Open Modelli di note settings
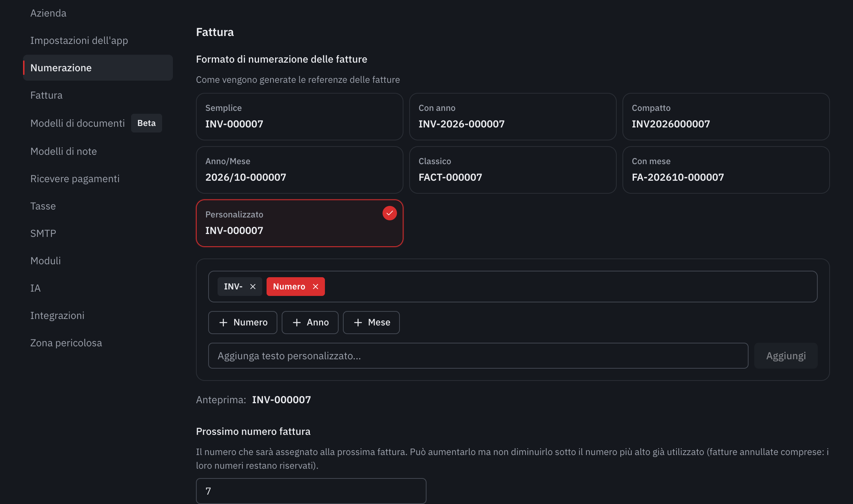This screenshot has width=853, height=504. [x=98, y=151]
